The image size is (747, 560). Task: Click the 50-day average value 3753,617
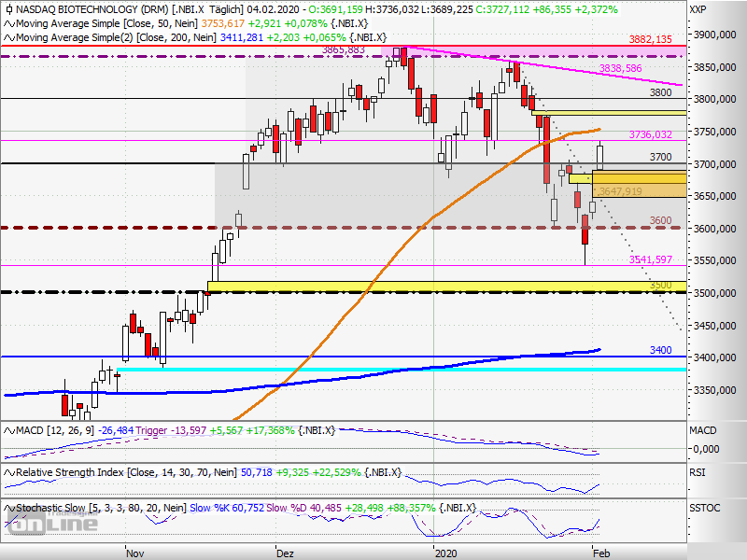coord(223,24)
